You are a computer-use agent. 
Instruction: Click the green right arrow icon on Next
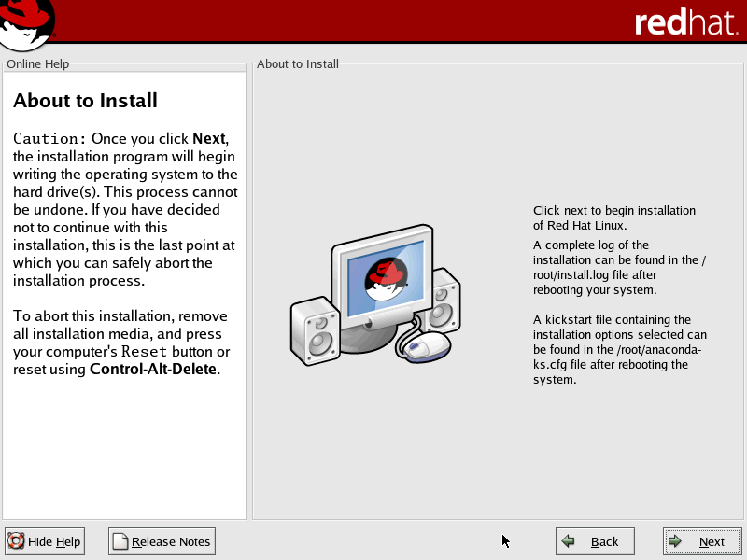click(674, 541)
